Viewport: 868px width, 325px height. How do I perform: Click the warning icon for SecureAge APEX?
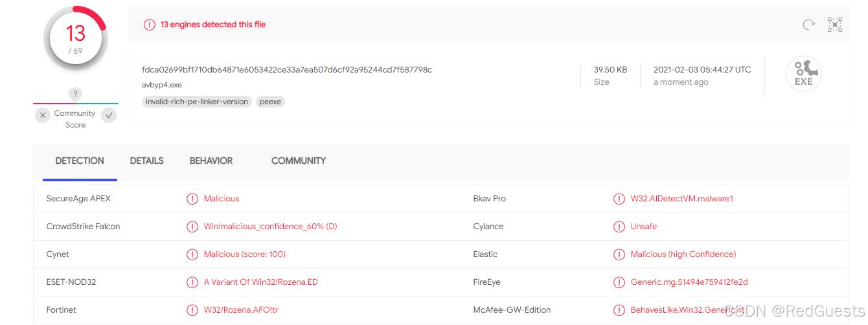[x=192, y=199]
